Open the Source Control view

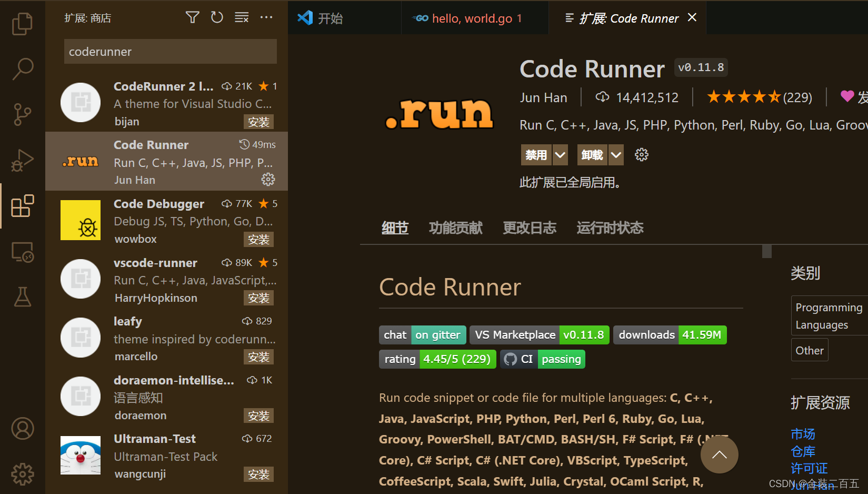[x=22, y=114]
